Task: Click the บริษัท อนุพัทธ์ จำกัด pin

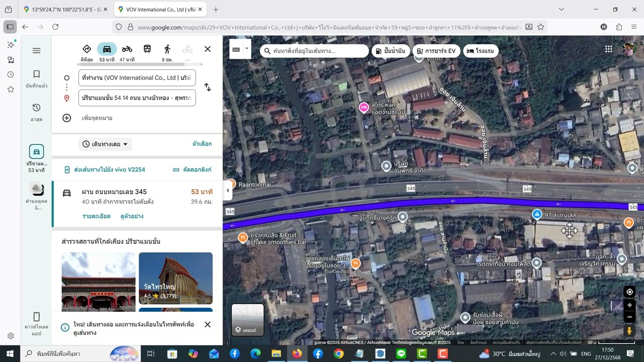Action: pos(386,166)
